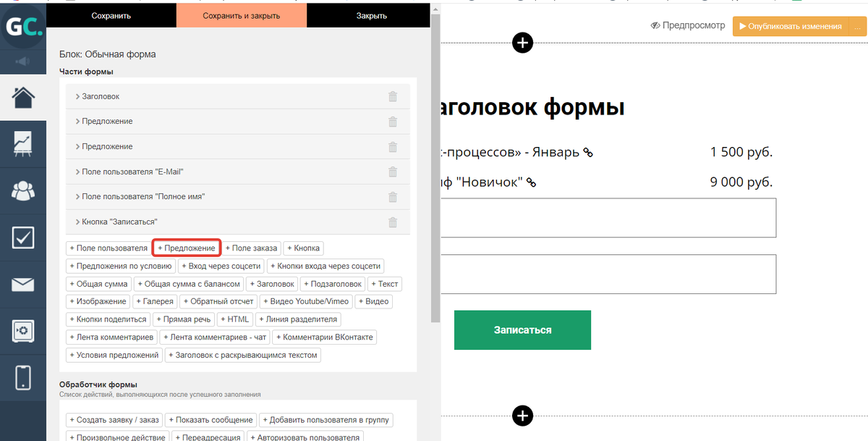Add "+ Заголовок с раскрывающимся текстом"
The width and height of the screenshot is (868, 441).
pyautogui.click(x=244, y=355)
